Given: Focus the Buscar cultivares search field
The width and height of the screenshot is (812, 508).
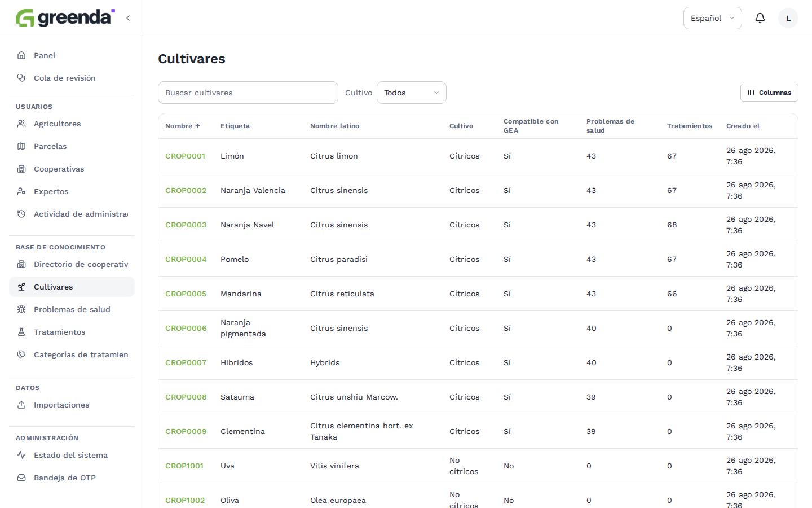Looking at the screenshot, I should [x=248, y=93].
